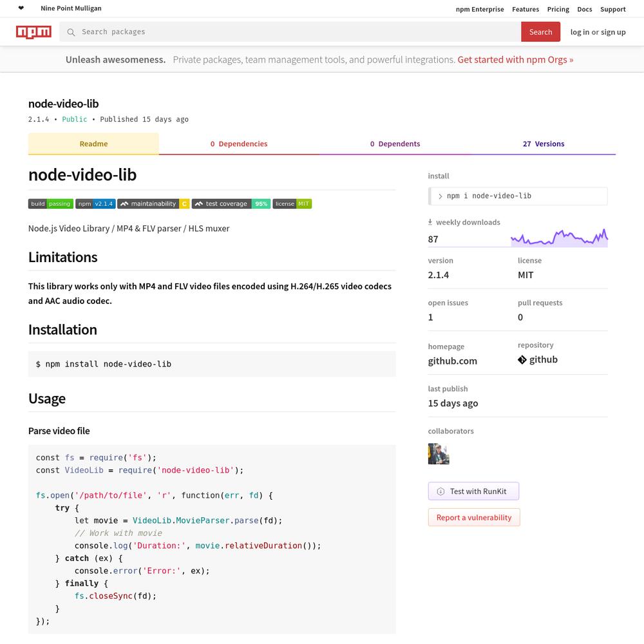Open the collaborator avatar
Screen dimensions: 644x644
[x=438, y=453]
